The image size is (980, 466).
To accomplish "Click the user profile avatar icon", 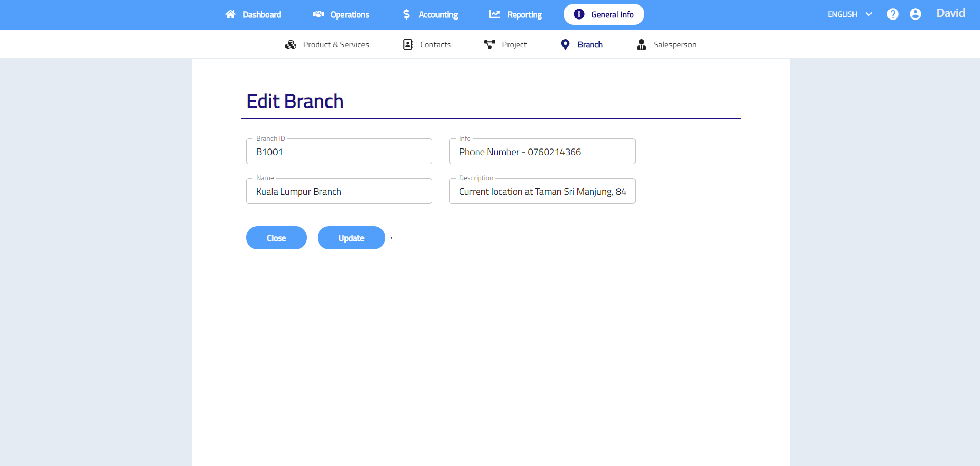I will (915, 14).
